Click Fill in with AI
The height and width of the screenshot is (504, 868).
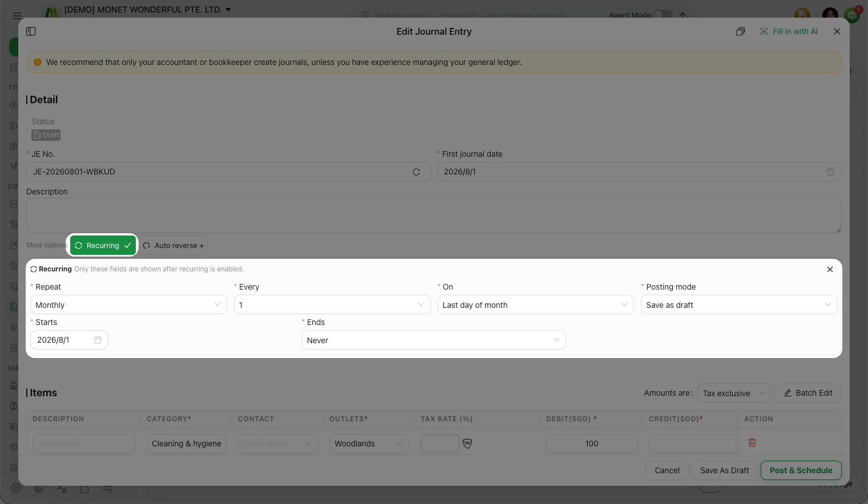coord(789,31)
